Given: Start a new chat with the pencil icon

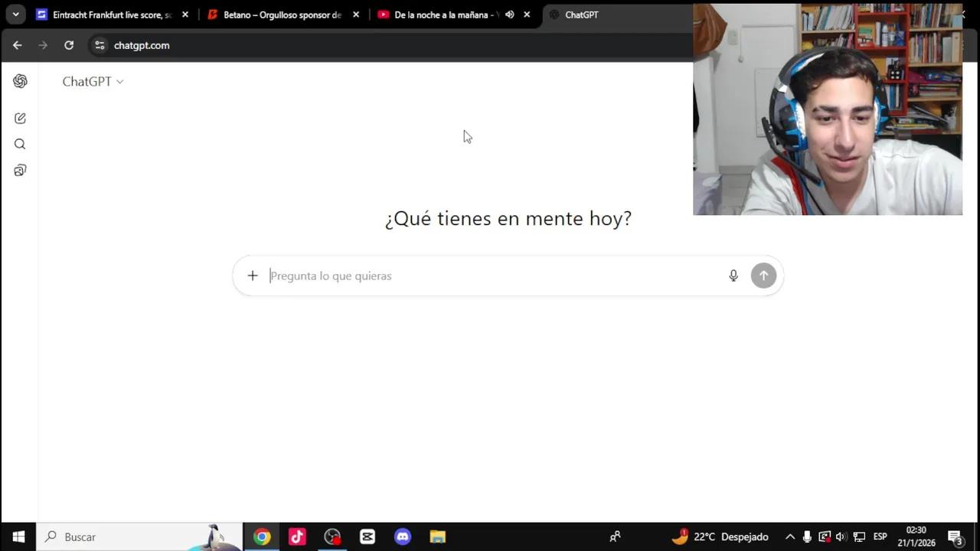Looking at the screenshot, I should pyautogui.click(x=20, y=118).
